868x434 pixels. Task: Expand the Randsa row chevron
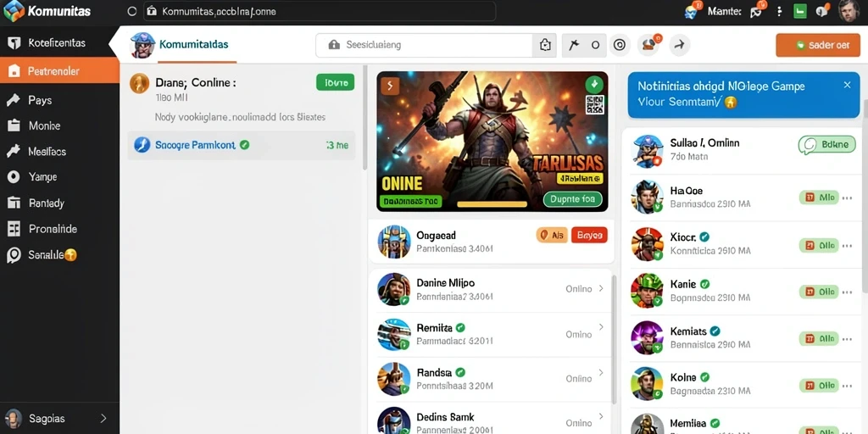601,373
